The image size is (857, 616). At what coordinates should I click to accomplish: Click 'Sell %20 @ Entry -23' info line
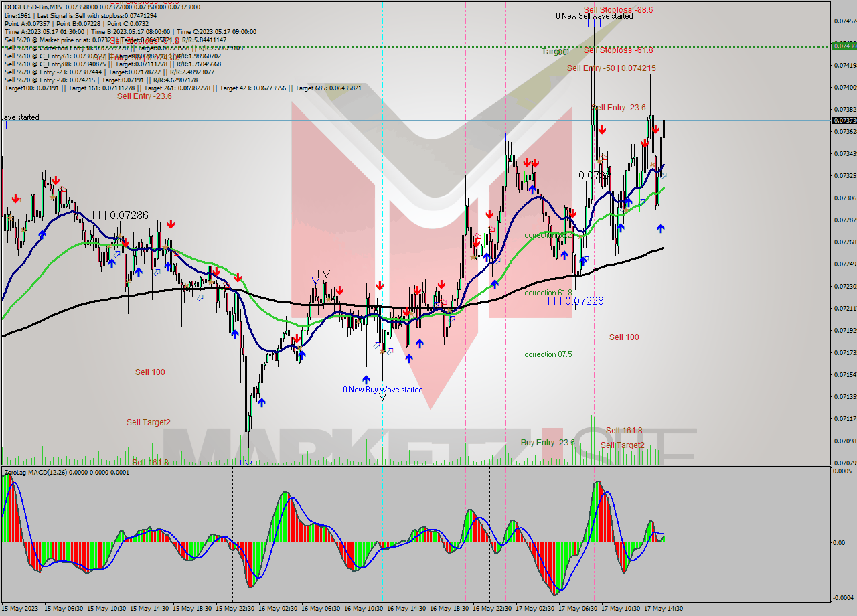tap(110, 72)
